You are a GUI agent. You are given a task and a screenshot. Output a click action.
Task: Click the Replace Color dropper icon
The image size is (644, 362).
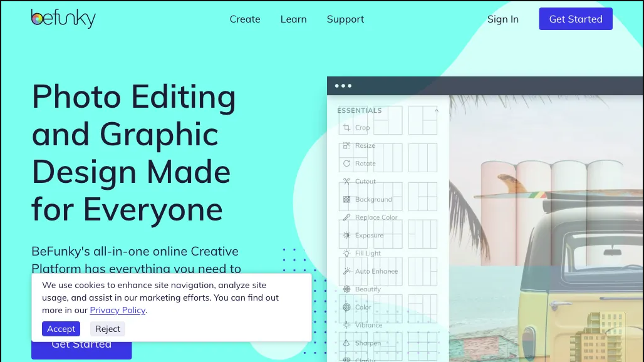click(x=346, y=217)
